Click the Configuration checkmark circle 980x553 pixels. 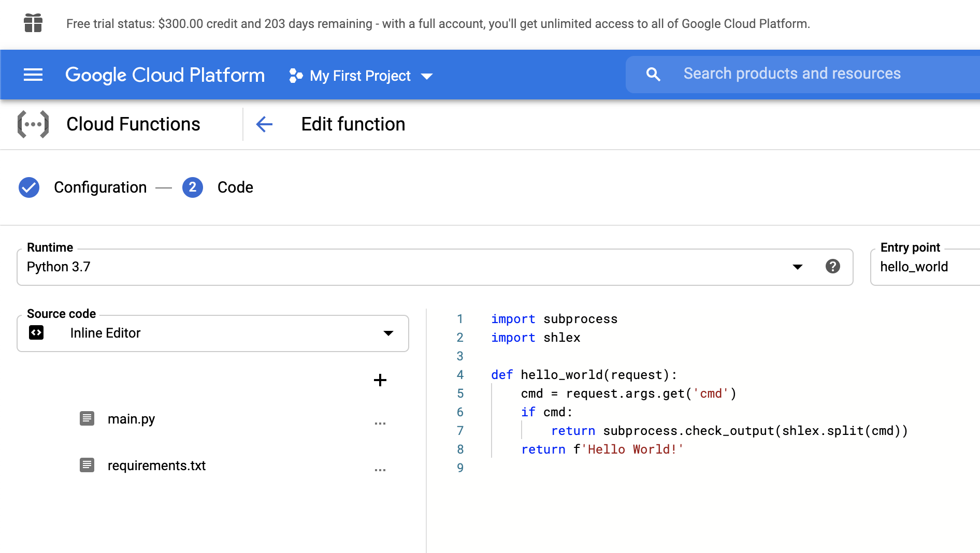(x=29, y=187)
